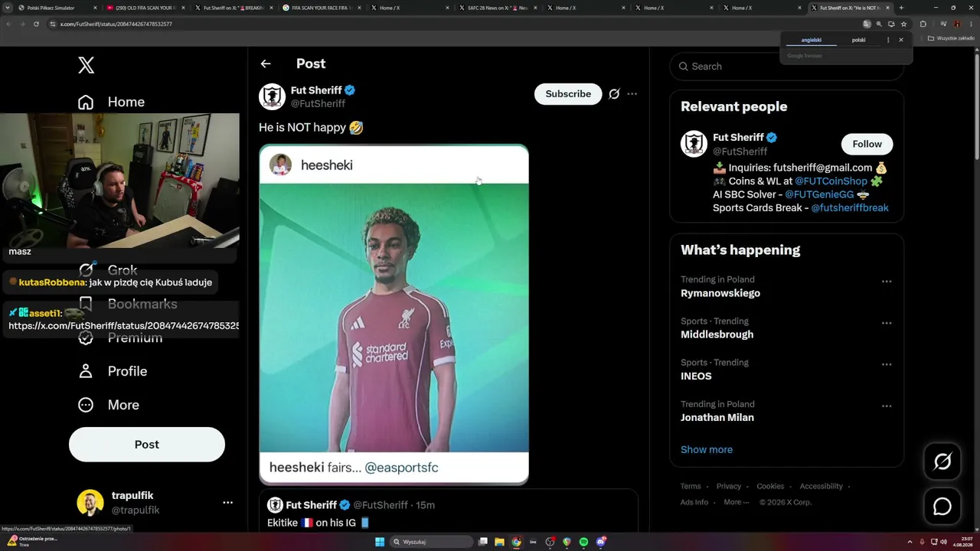
Task: Click the Search field on X
Action: [787, 67]
